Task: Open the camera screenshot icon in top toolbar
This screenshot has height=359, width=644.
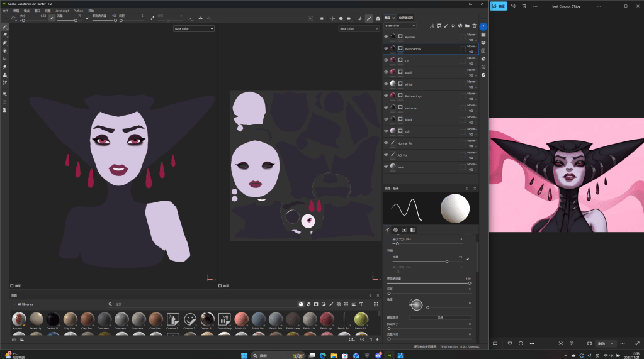Action: click(x=378, y=18)
